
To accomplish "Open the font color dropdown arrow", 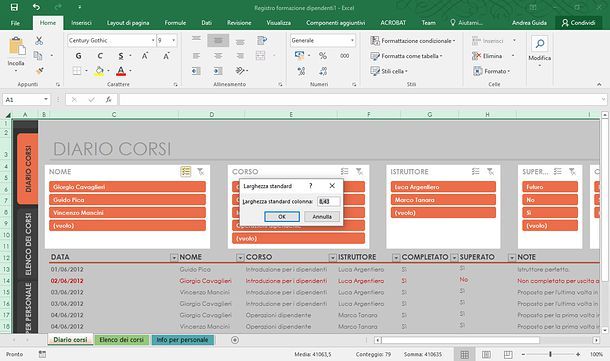I will (x=130, y=71).
